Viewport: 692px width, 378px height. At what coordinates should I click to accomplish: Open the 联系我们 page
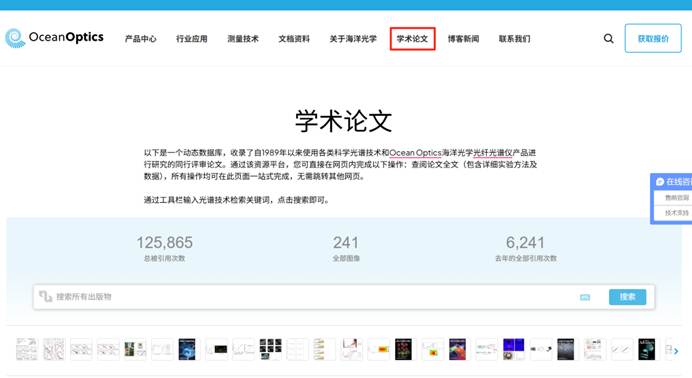click(x=515, y=39)
